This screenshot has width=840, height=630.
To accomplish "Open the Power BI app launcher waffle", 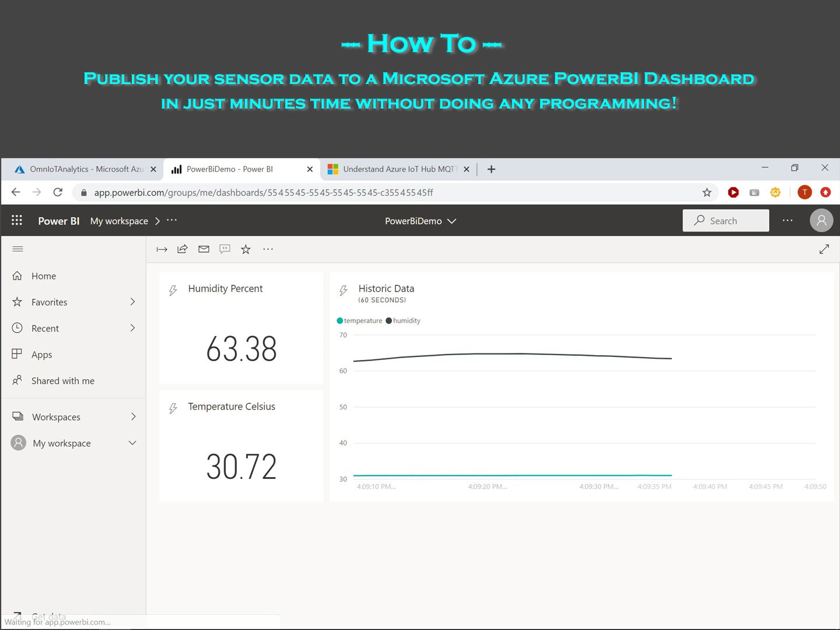I will tap(17, 220).
